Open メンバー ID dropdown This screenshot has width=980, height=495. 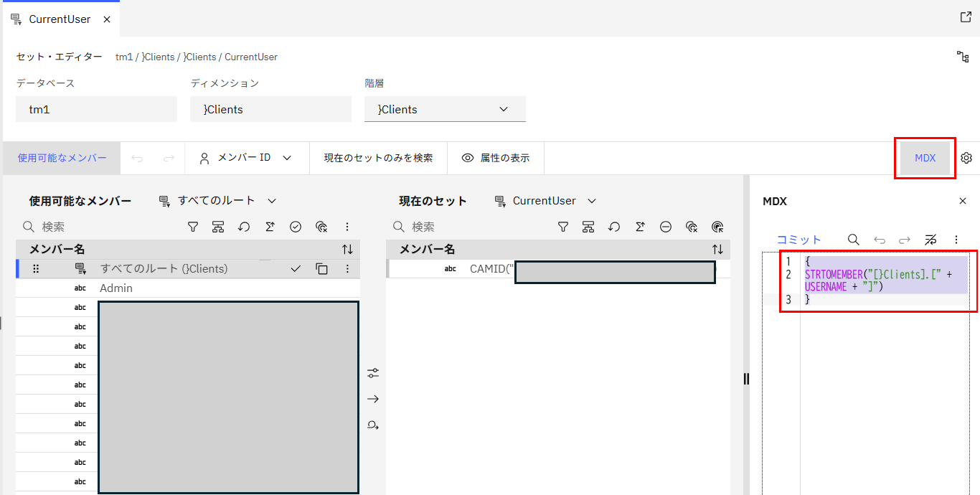pos(245,158)
